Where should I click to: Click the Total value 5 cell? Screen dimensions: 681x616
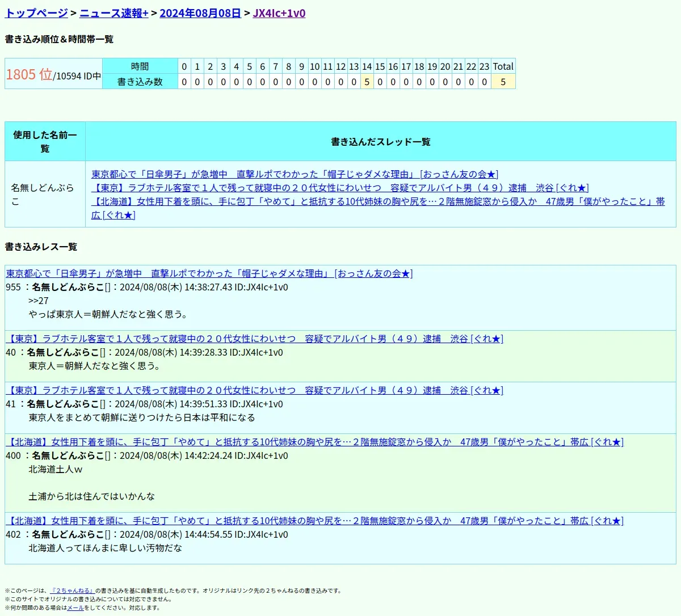coord(503,82)
